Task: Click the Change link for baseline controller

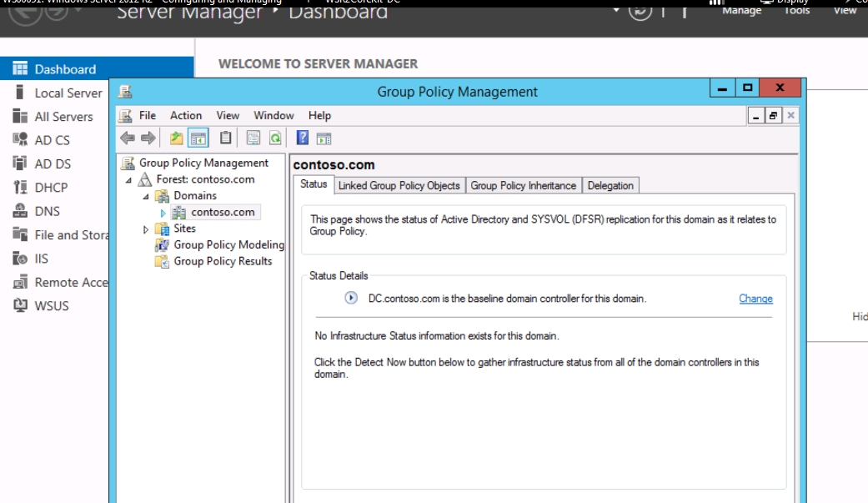Action: (x=755, y=299)
